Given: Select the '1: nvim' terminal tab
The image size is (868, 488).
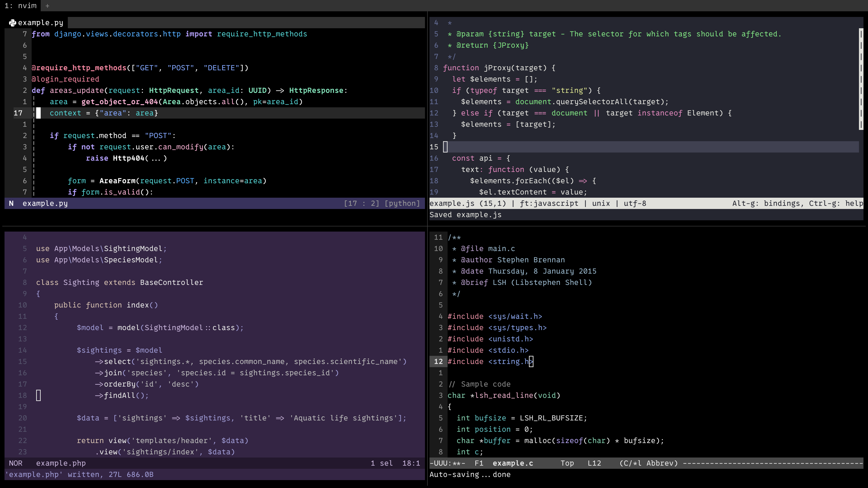Looking at the screenshot, I should pos(20,6).
